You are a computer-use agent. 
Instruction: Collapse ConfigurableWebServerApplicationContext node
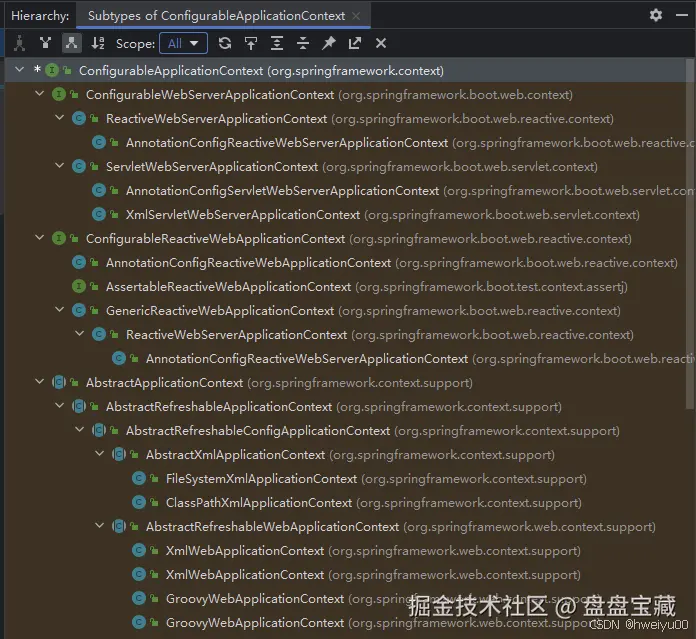(x=40, y=94)
